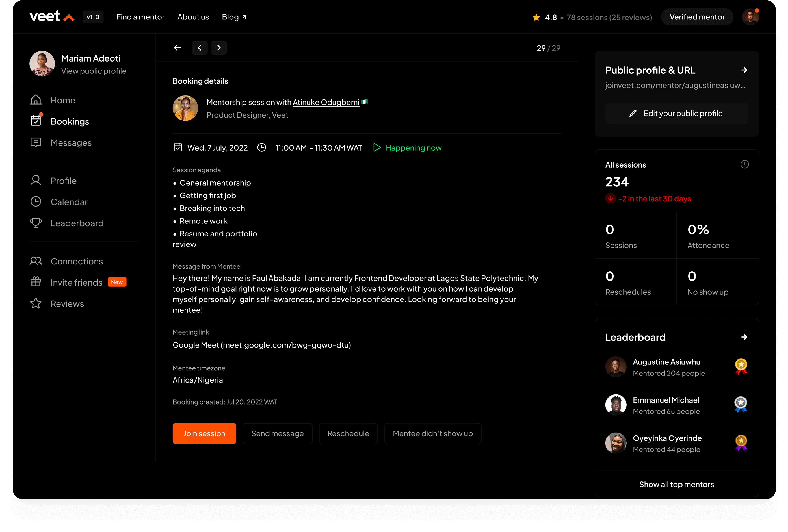The width and height of the screenshot is (788, 532).
Task: Open Home from sidebar
Action: [63, 100]
